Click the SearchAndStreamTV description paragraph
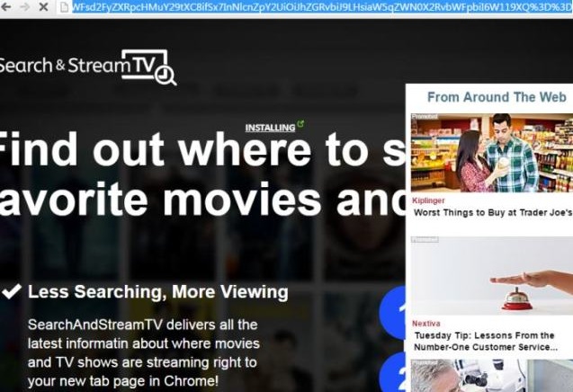Image resolution: width=573 pixels, height=392 pixels. 144,353
